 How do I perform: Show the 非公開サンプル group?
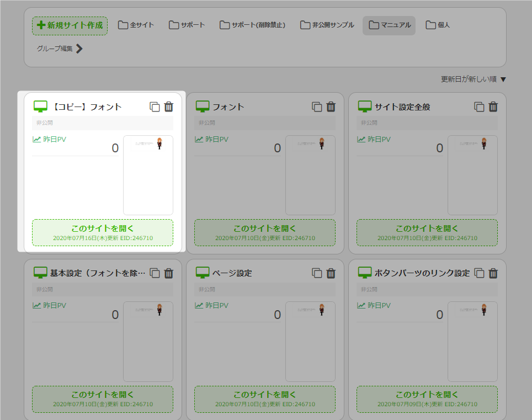(x=327, y=25)
